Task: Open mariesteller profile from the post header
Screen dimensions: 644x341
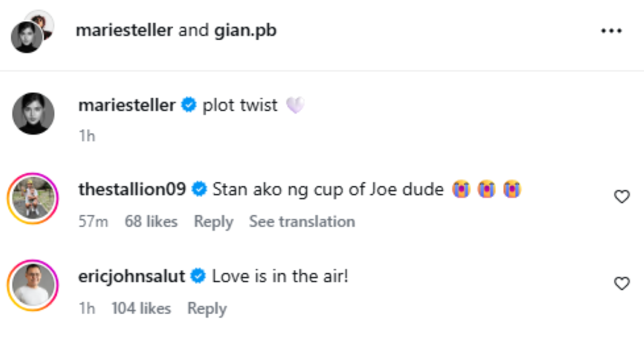Action: 124,31
